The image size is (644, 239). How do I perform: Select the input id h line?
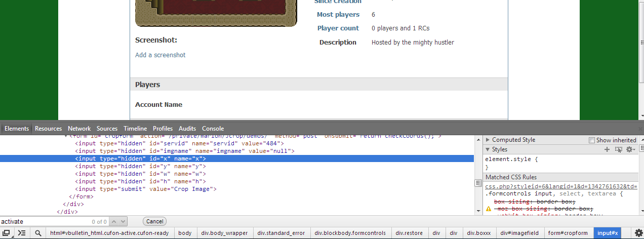[140, 181]
